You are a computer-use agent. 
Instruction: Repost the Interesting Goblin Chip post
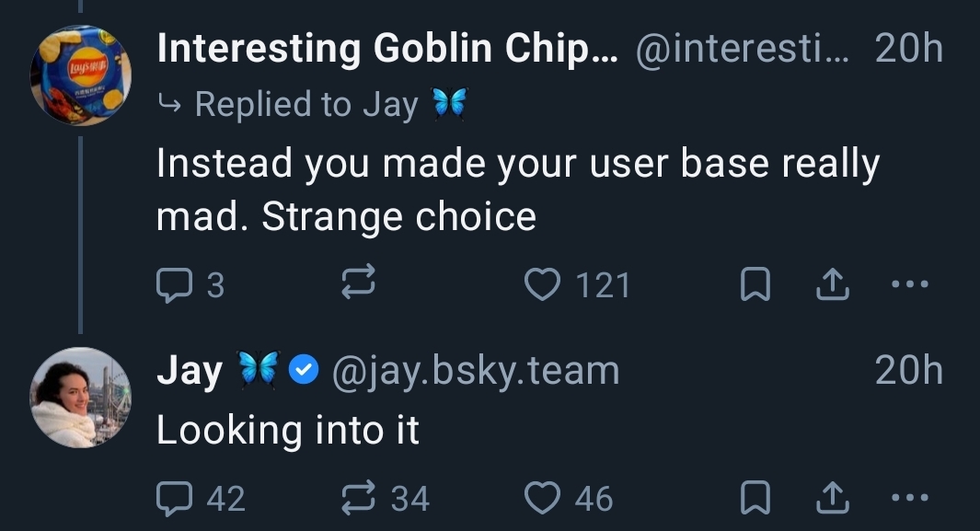358,285
